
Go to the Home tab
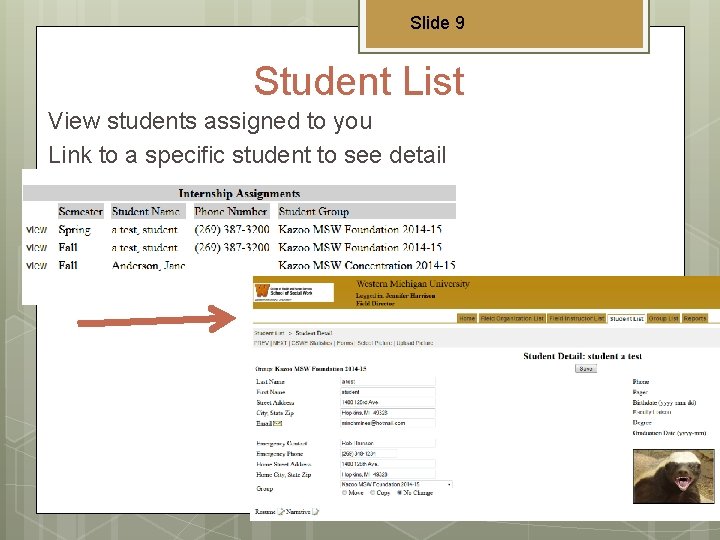tap(467, 318)
